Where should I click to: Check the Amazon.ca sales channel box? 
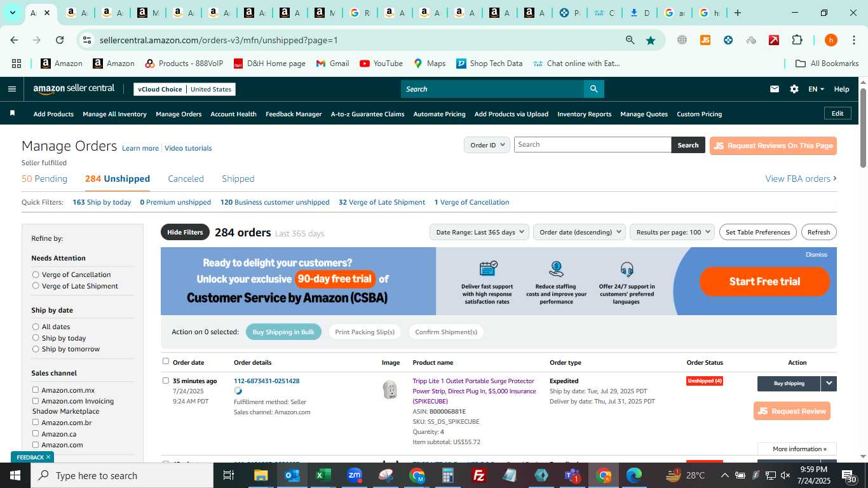(x=36, y=434)
